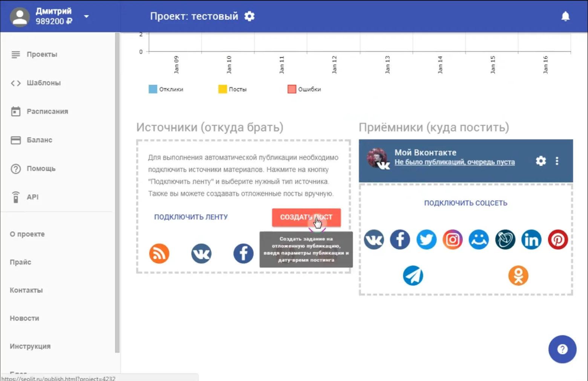Connect the LiveJournal icon
Image resolution: width=588 pixels, height=381 pixels.
point(505,239)
